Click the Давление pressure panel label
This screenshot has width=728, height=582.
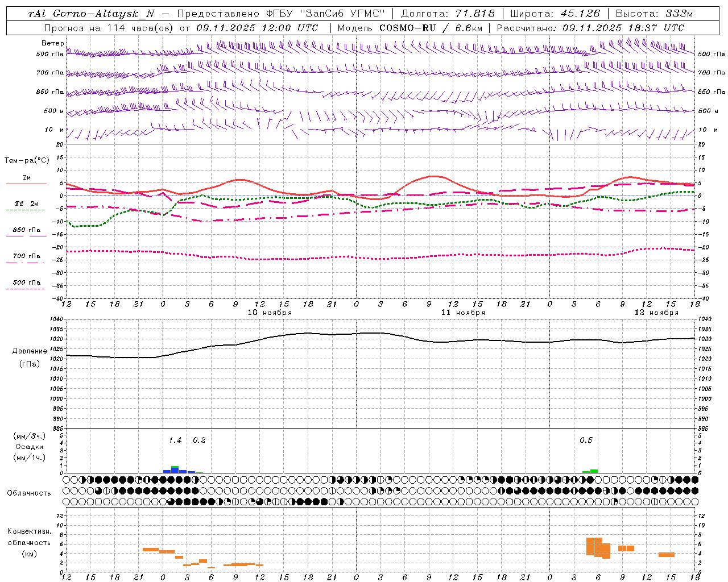point(30,351)
